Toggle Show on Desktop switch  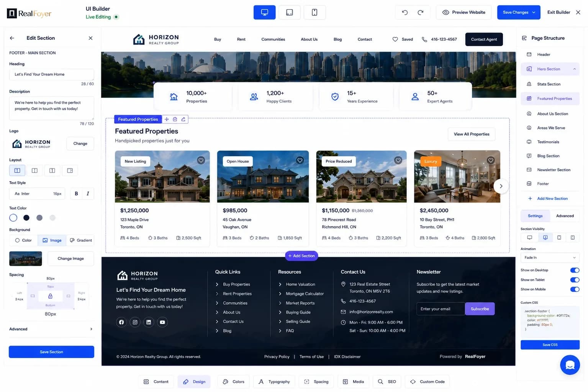575,270
